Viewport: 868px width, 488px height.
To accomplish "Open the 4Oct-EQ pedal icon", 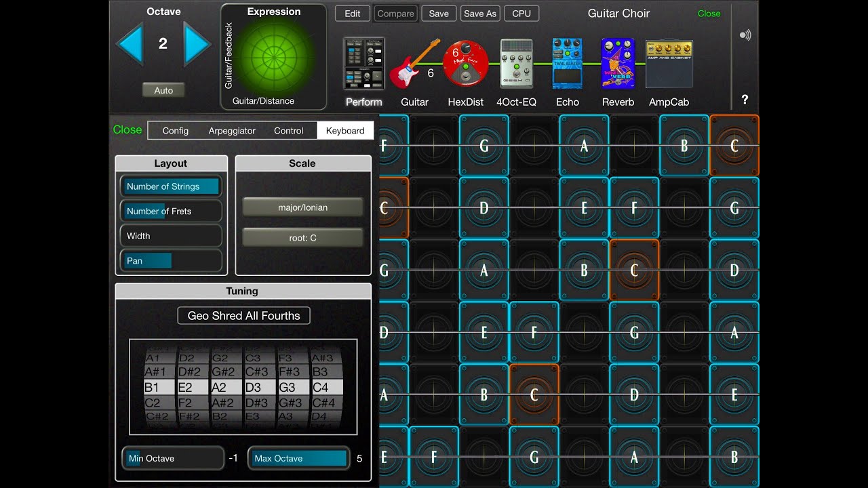I will coord(516,64).
